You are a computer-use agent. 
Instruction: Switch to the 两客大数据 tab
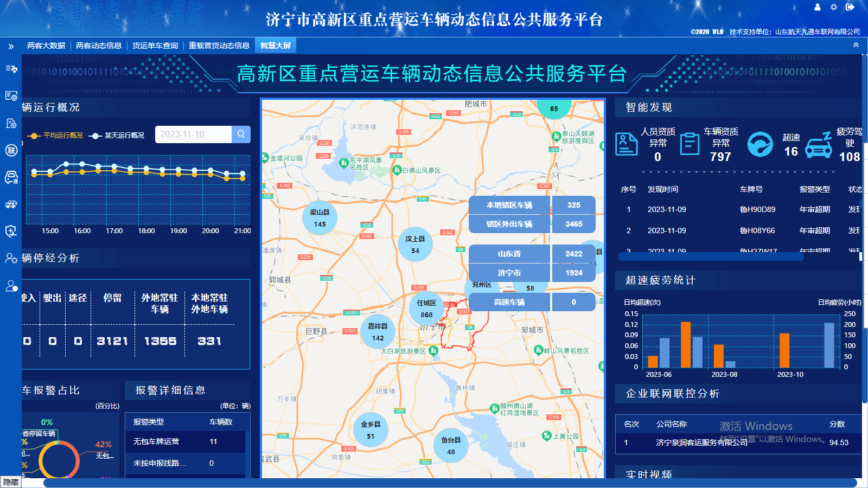click(x=46, y=46)
